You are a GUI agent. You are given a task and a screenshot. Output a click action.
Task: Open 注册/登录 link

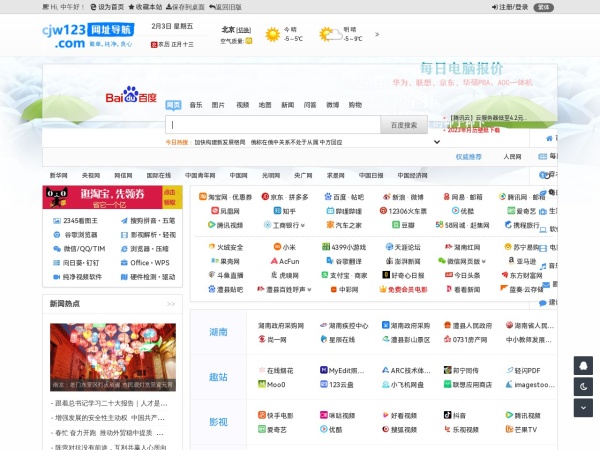tap(510, 7)
